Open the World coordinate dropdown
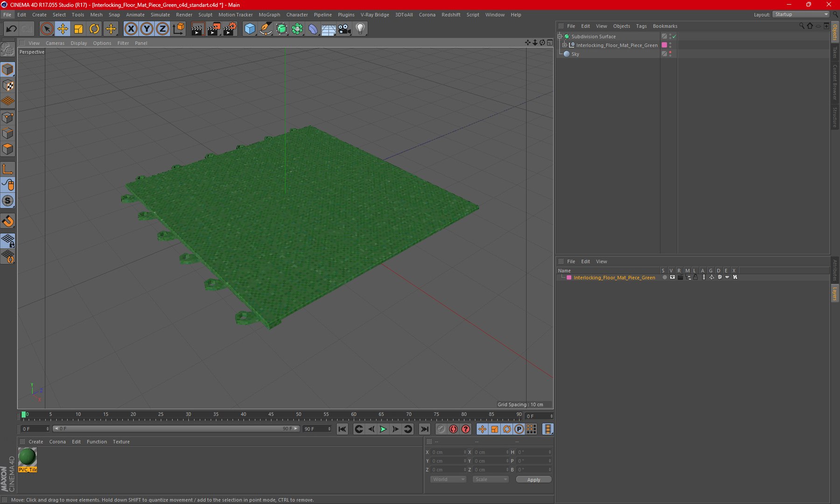Viewport: 840px width, 504px height. [448, 479]
